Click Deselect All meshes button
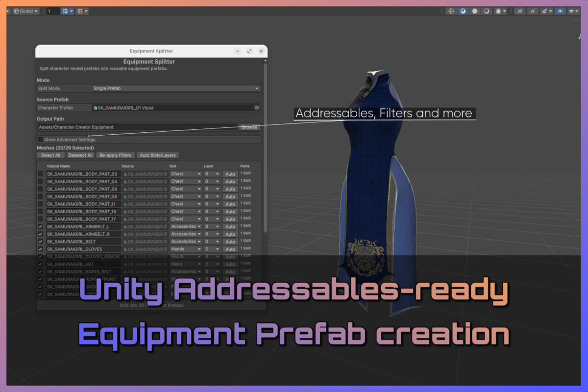 (80, 155)
